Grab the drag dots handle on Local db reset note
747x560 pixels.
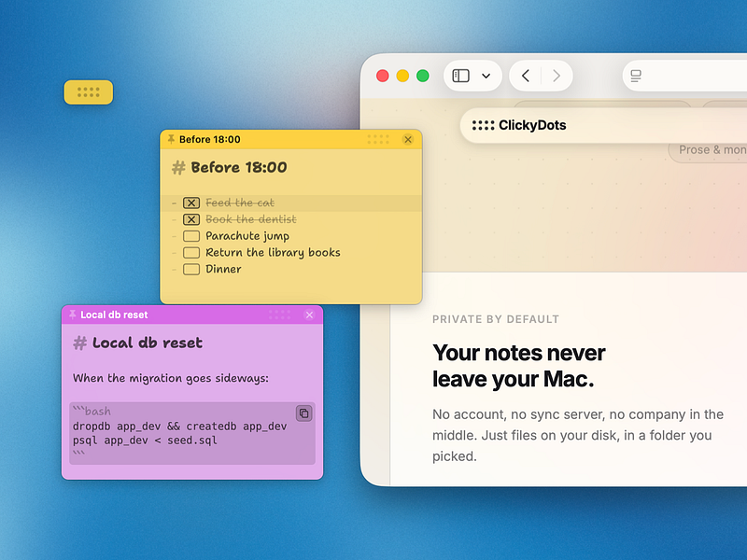click(x=279, y=315)
